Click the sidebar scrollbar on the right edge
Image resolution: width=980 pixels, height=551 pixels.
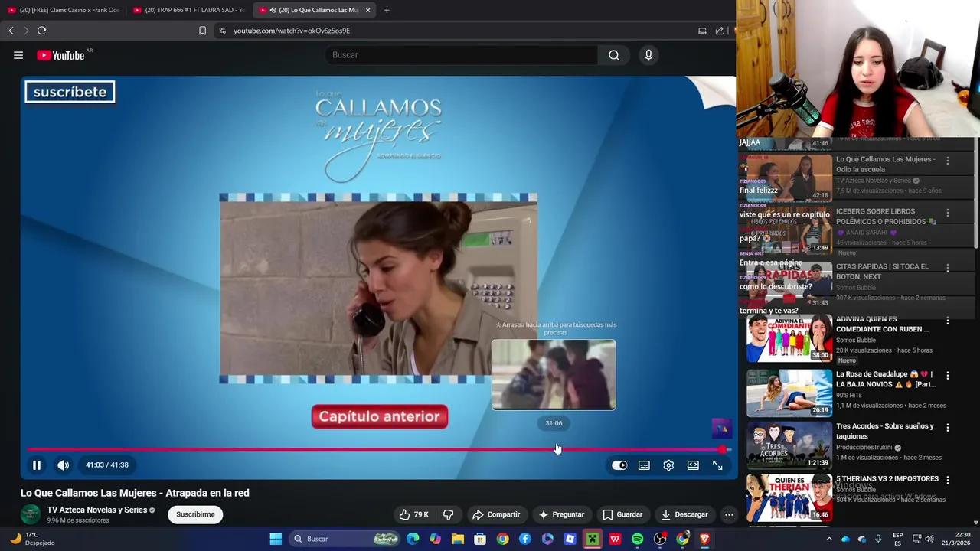pos(976,194)
